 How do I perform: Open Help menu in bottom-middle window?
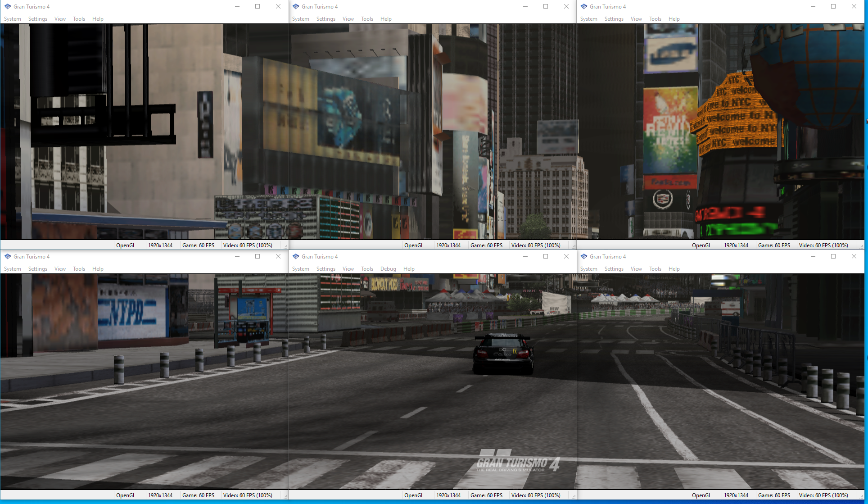[409, 269]
